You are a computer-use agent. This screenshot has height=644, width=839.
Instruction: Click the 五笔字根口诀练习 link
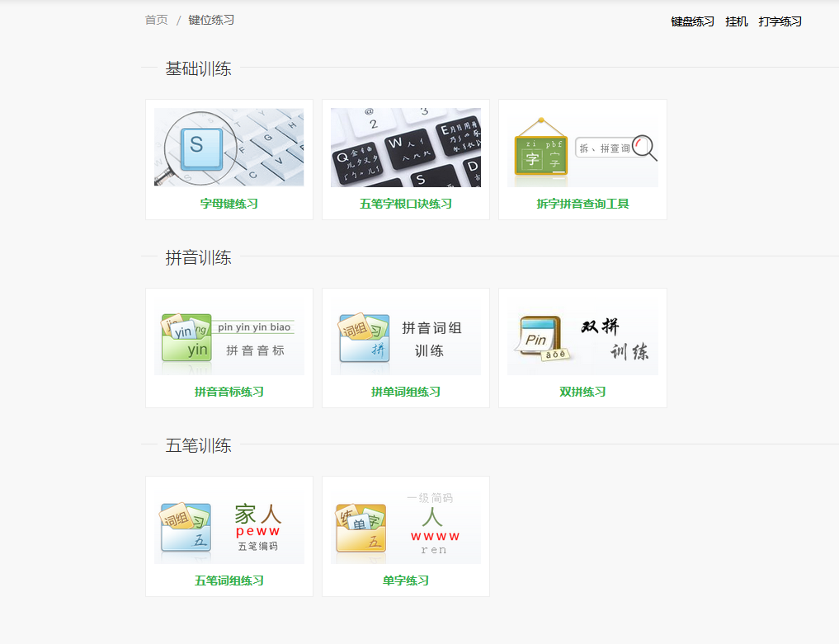(x=405, y=204)
